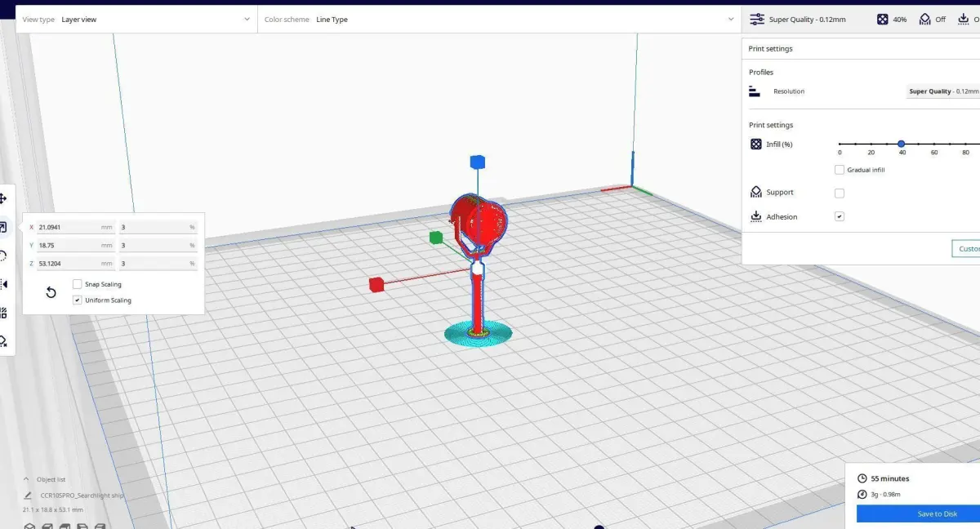The width and height of the screenshot is (980, 529).
Task: Select the Mirror tool icon
Action: [x=3, y=284]
